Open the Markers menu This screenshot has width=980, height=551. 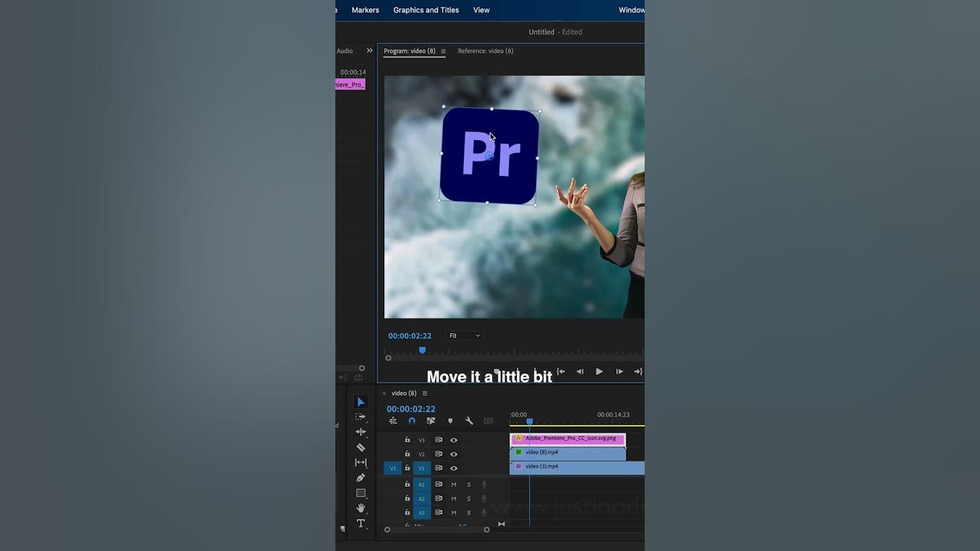(x=365, y=10)
